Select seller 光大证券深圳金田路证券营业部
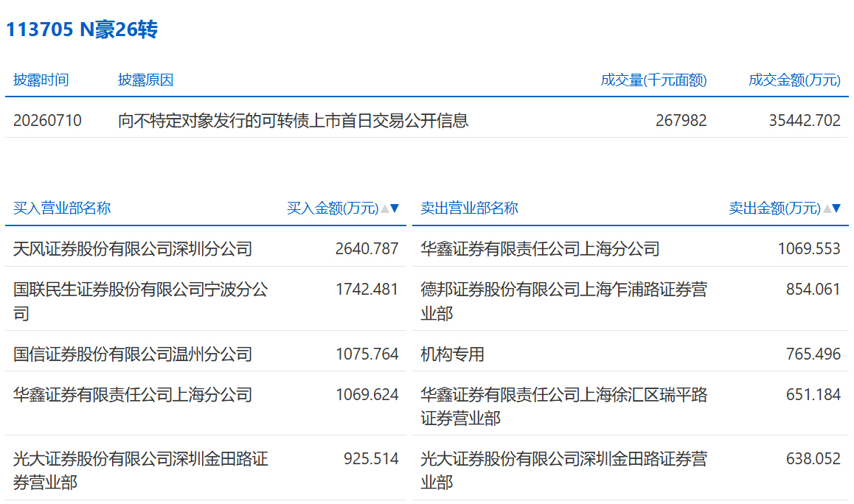 pos(563,471)
